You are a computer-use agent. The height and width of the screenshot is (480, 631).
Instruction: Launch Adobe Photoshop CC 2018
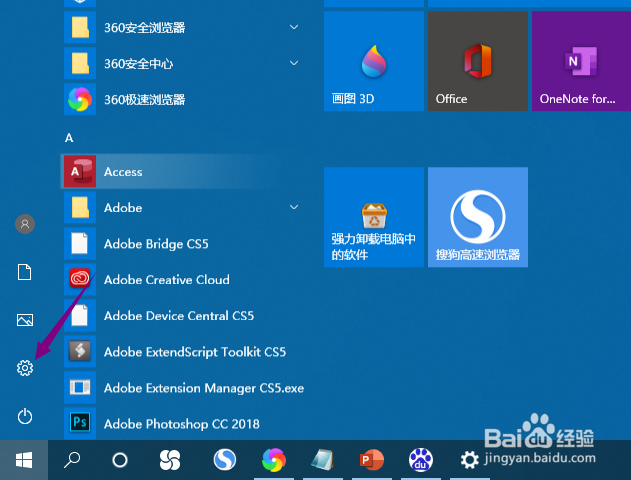point(184,423)
